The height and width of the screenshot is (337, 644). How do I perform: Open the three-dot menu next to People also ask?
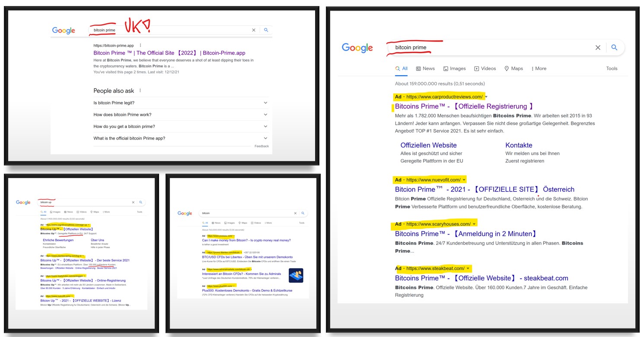tap(140, 91)
